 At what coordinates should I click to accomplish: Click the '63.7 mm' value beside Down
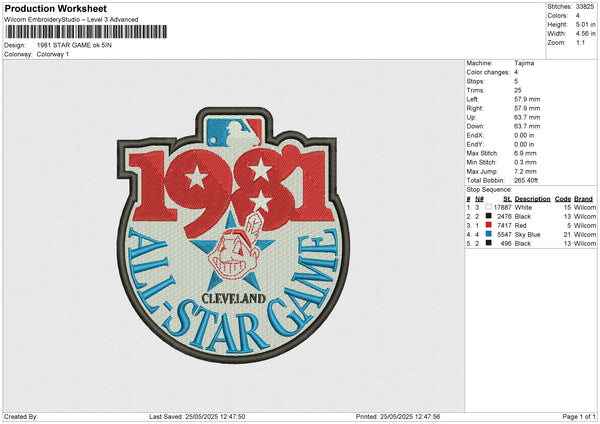527,126
